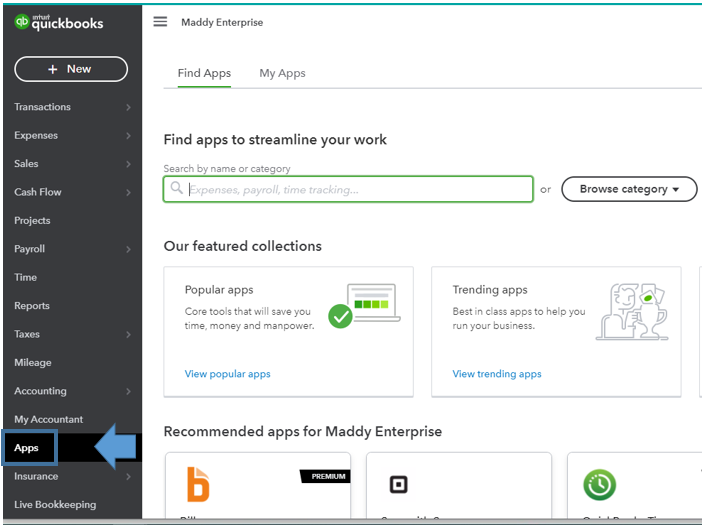The height and width of the screenshot is (529, 715).
Task: Focus the app search input field
Action: (x=348, y=189)
